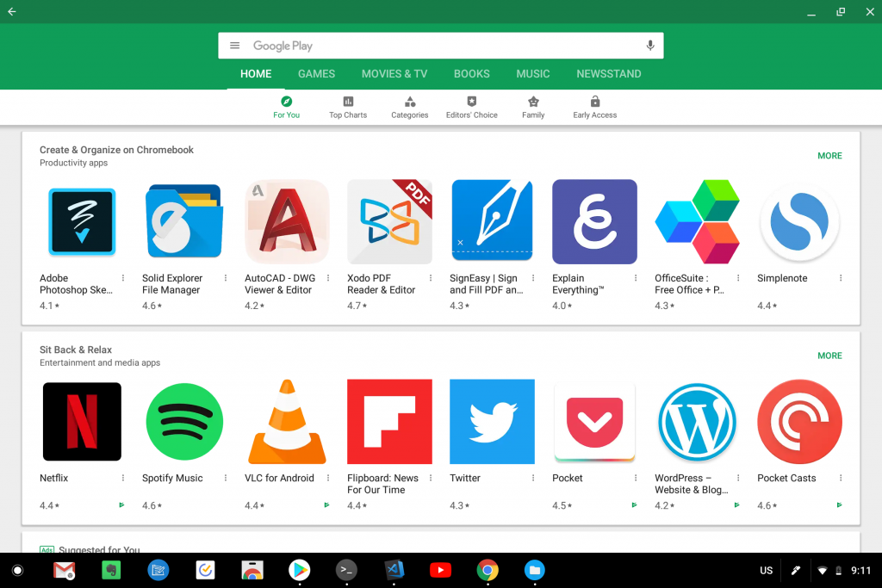The width and height of the screenshot is (882, 588).
Task: Go back using the top-left arrow
Action: click(x=12, y=11)
